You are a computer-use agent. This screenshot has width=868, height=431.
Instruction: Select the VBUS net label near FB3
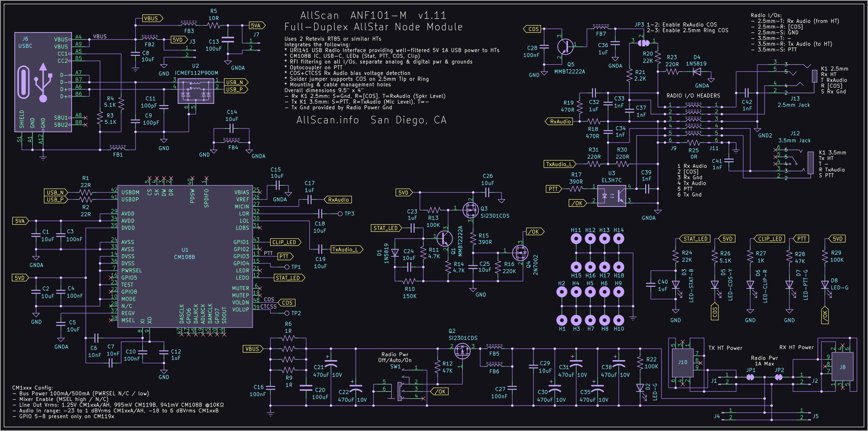[152, 18]
